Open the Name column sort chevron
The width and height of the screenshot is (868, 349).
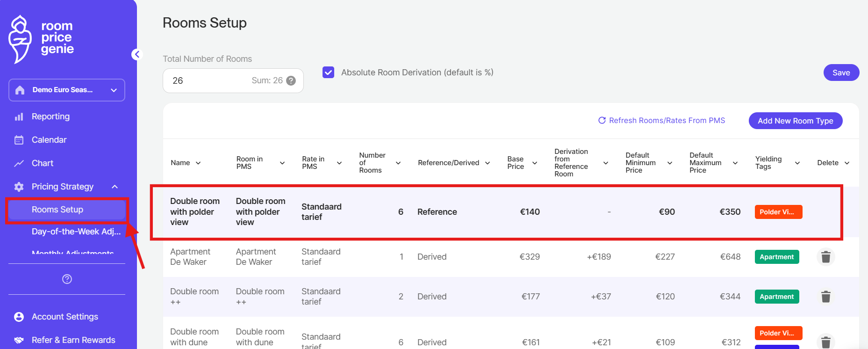pyautogui.click(x=198, y=163)
